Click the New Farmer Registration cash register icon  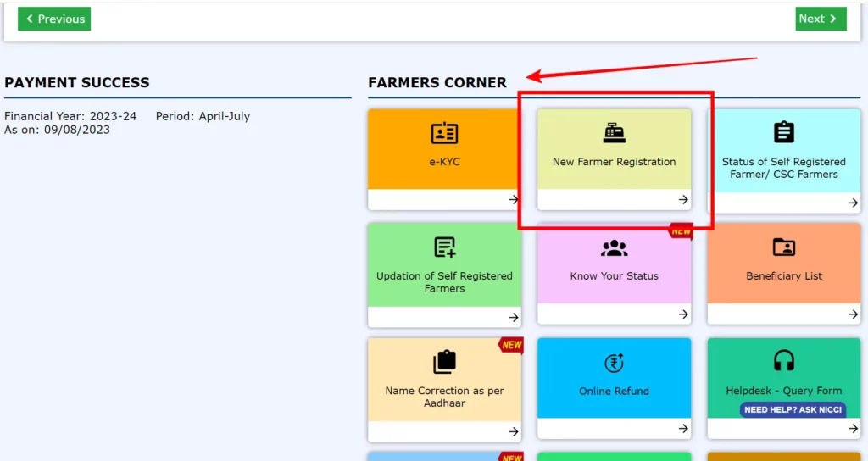614,133
